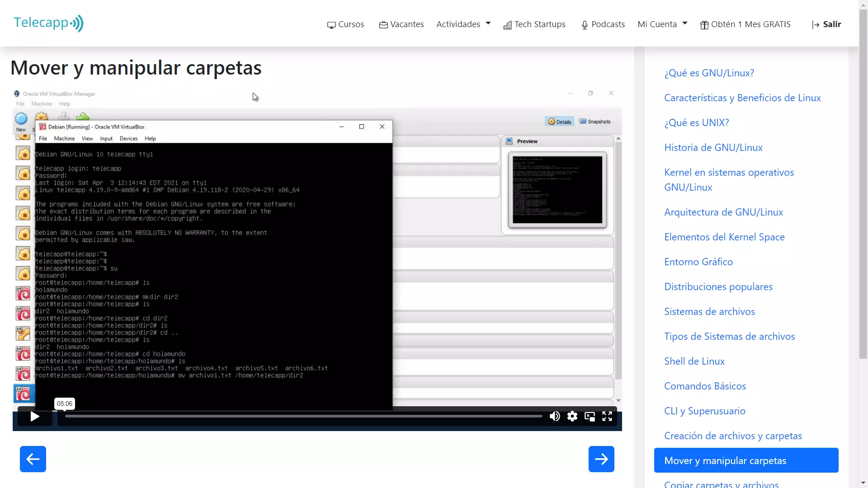Open lesson Características y Beneficios de Linux
Image resolution: width=868 pixels, height=488 pixels.
(x=742, y=98)
